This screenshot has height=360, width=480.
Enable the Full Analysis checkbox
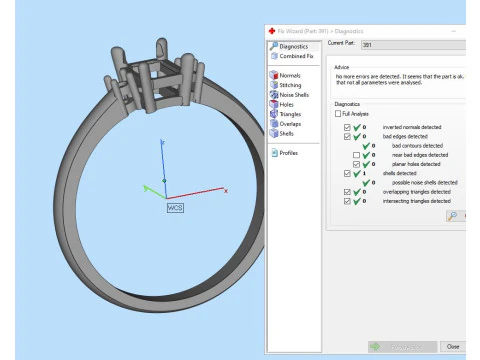[x=338, y=114]
